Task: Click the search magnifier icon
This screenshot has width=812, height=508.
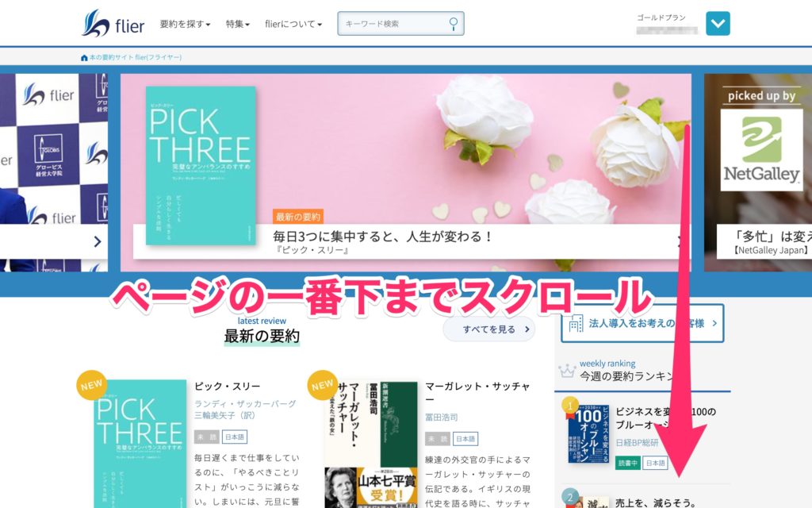Action: 453,24
